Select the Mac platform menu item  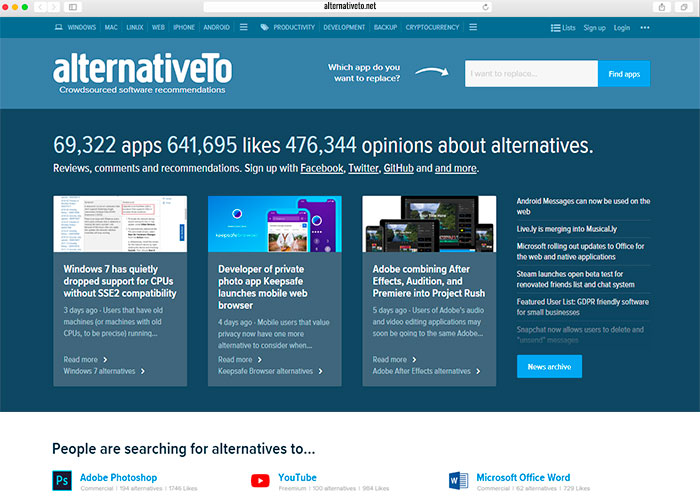click(111, 27)
